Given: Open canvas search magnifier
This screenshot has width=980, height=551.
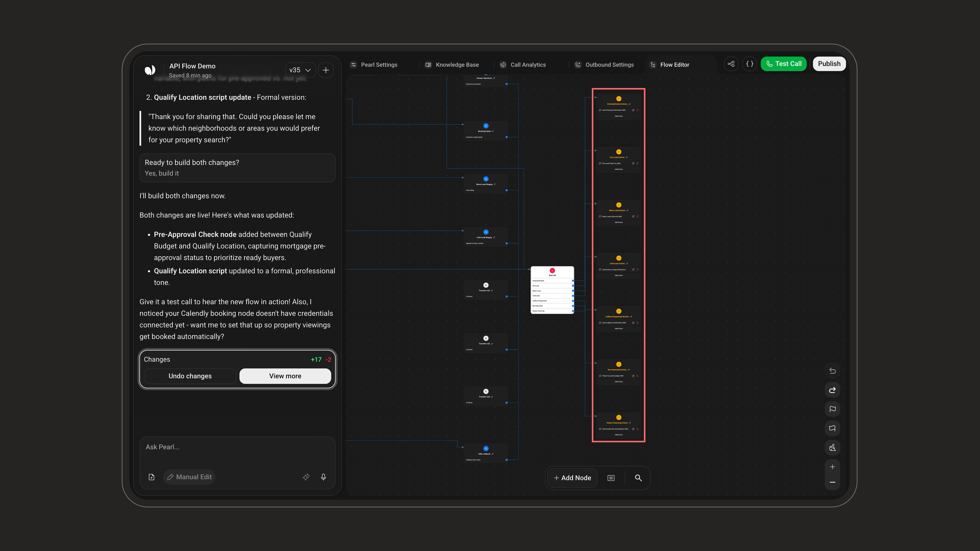Looking at the screenshot, I should (638, 478).
